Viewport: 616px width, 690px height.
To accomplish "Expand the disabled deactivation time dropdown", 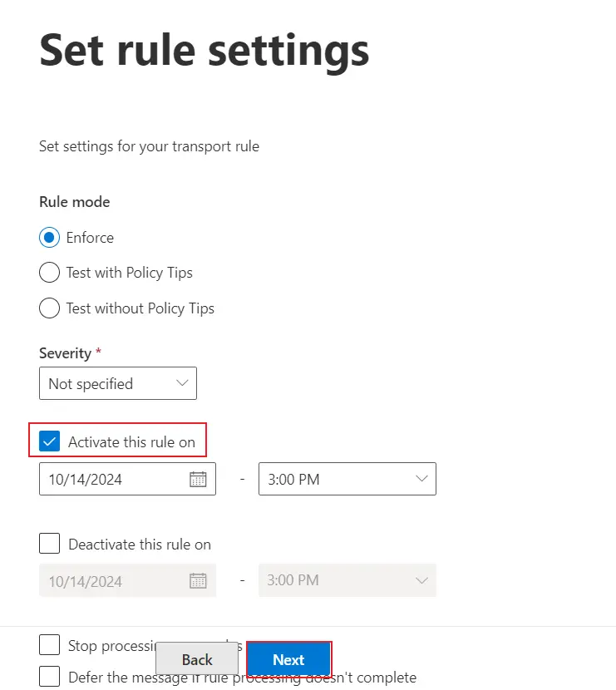I will [347, 580].
